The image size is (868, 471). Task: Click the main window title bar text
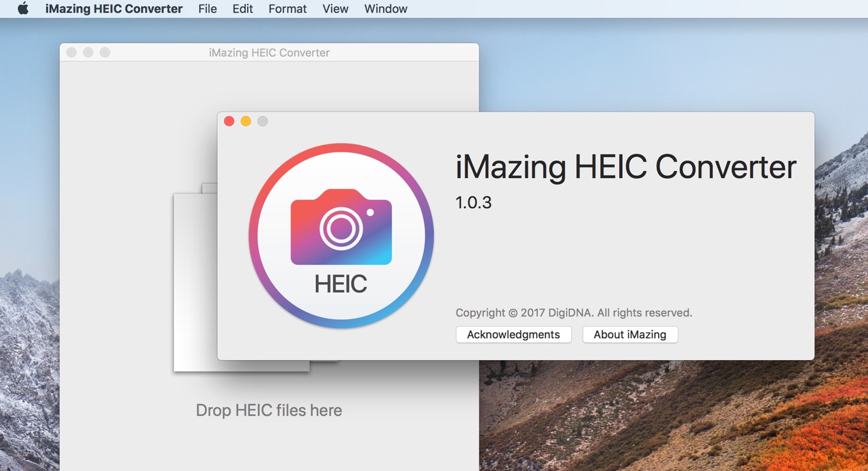pos(269,53)
